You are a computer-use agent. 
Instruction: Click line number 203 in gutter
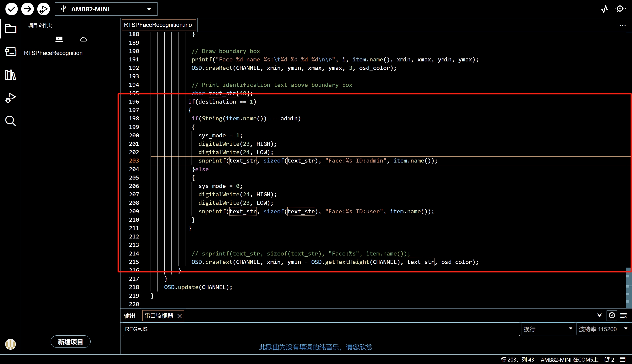point(134,161)
